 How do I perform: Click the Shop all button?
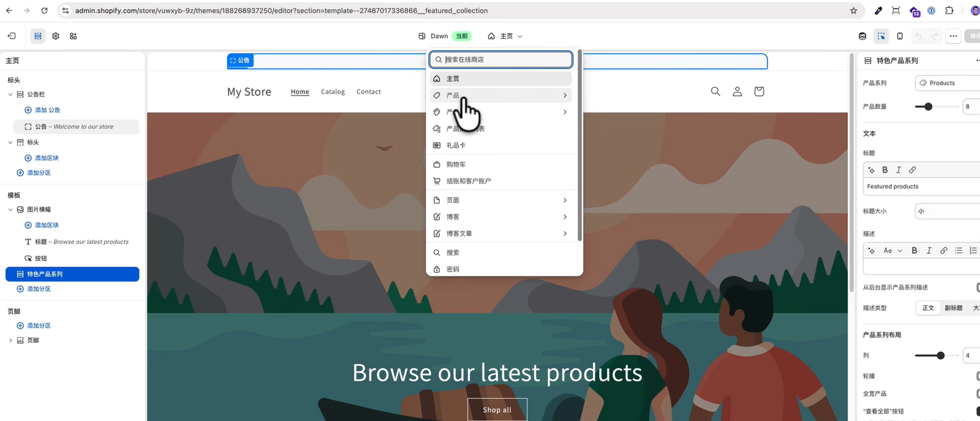click(497, 409)
